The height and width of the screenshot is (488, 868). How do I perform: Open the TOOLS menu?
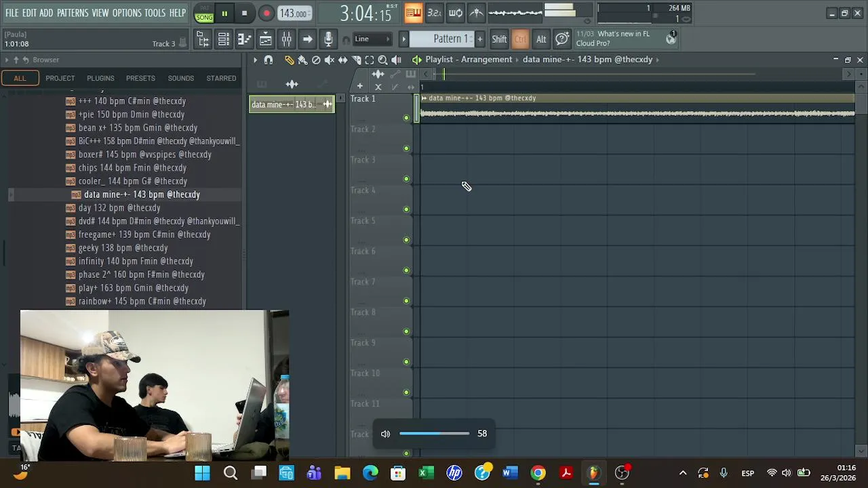[155, 13]
